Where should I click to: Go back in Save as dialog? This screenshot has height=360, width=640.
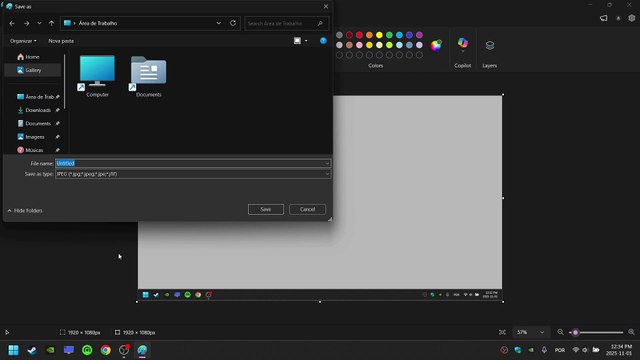click(12, 23)
